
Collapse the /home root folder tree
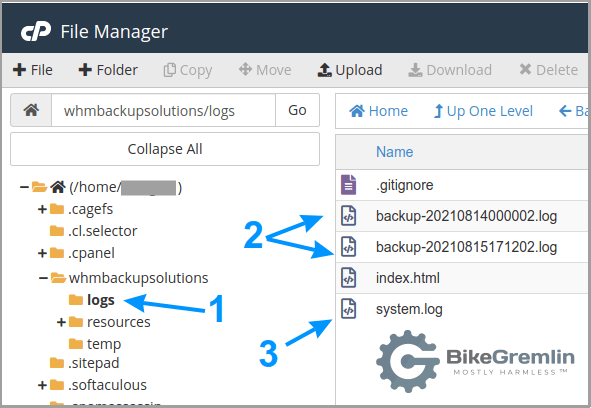click(x=24, y=187)
